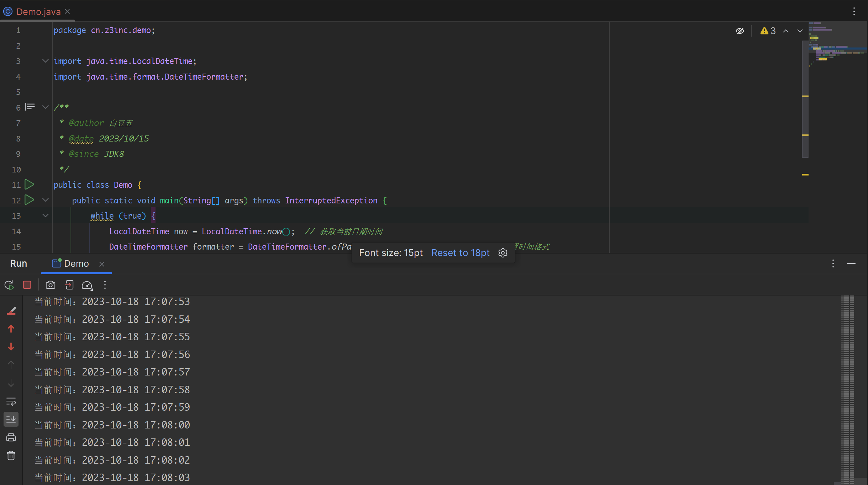This screenshot has width=868, height=485.
Task: Run class Demo gutter icon on line 11
Action: point(29,185)
